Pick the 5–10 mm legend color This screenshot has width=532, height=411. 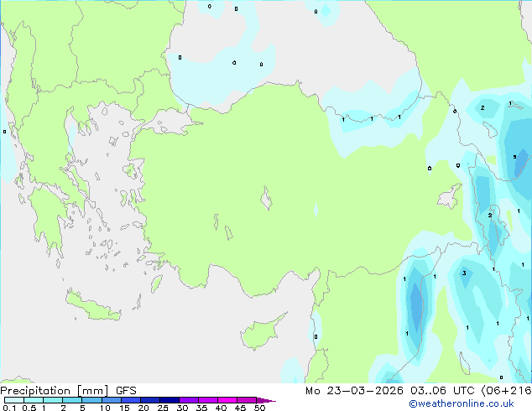click(x=91, y=400)
